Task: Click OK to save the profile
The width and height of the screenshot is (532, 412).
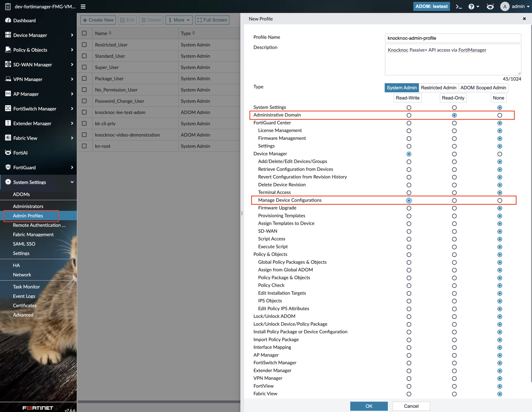Action: point(369,406)
